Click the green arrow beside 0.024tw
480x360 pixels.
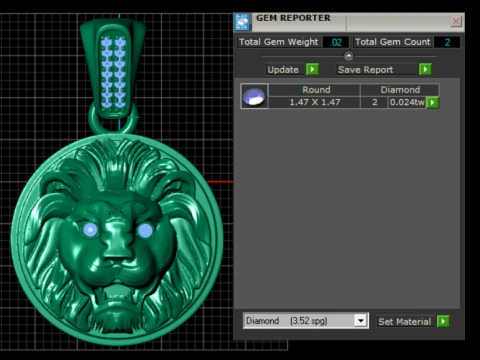point(433,102)
